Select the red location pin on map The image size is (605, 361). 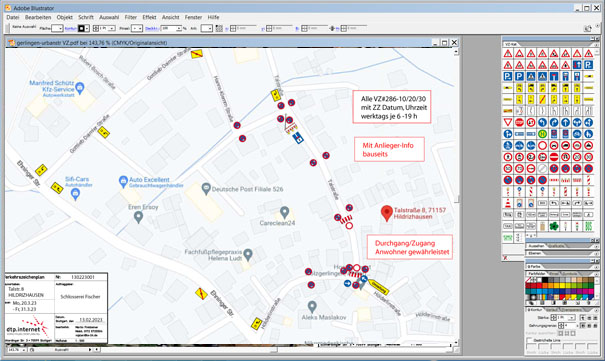click(387, 213)
